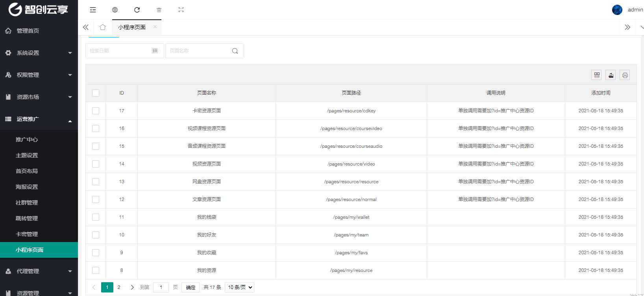Expand the 权限管理 menu
Screen dimensions: 644x296
click(39, 75)
